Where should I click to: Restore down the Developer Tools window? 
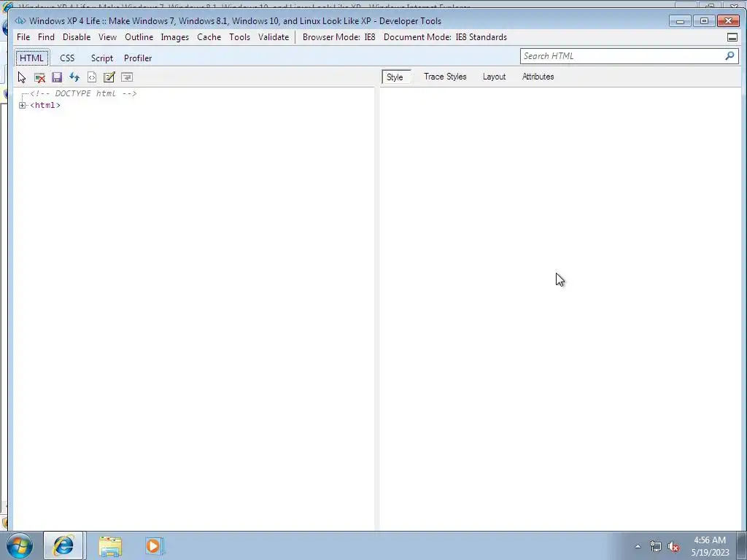[x=704, y=21]
